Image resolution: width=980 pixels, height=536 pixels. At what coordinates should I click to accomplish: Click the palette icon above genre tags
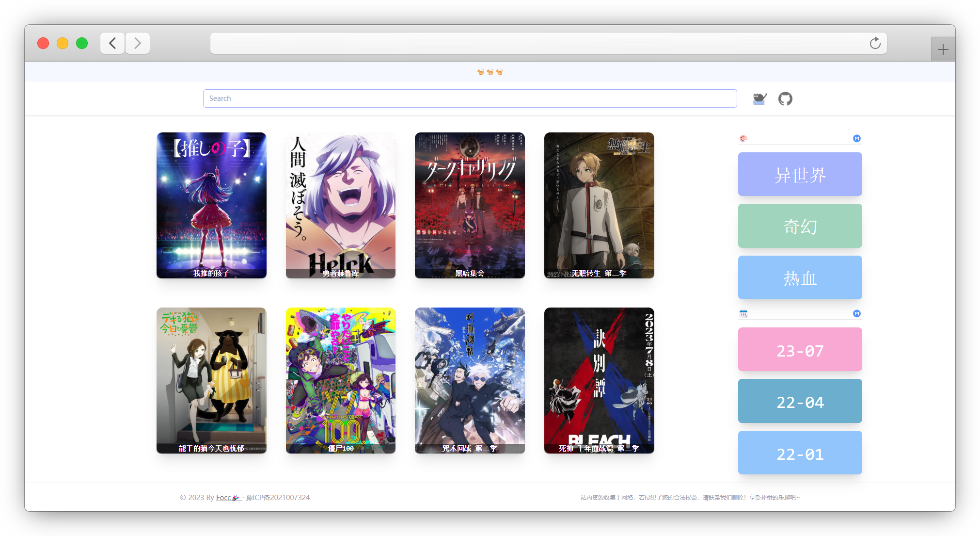click(743, 139)
